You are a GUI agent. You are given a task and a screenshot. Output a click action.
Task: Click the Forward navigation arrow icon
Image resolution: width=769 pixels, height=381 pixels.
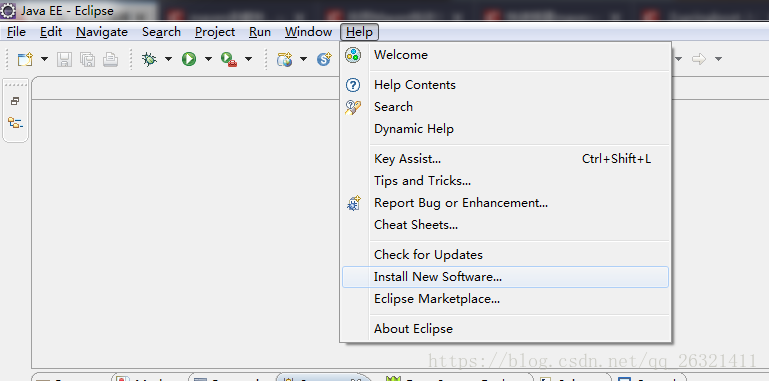click(699, 59)
